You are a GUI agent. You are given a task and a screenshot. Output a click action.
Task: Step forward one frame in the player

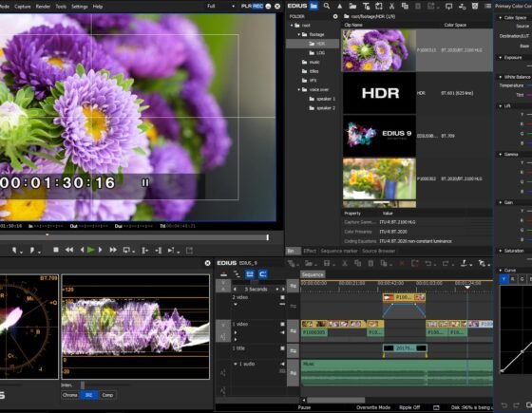(x=100, y=250)
